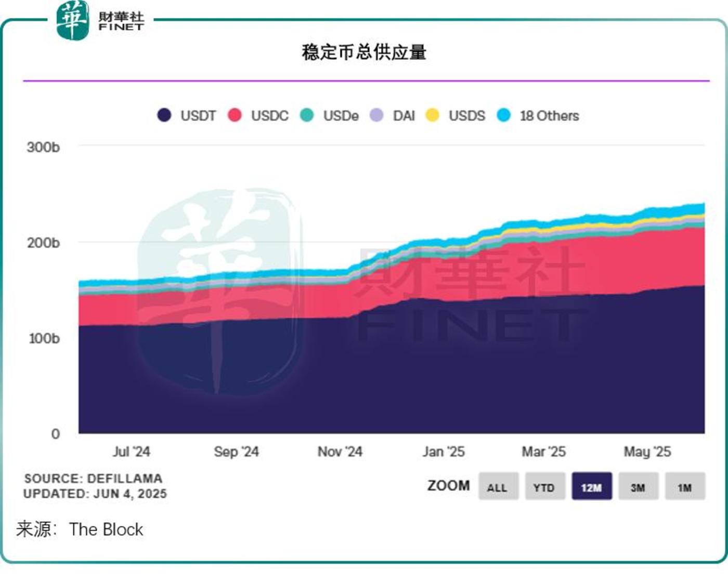Click the FINET logo icon
The width and height of the screenshot is (728, 582).
pyautogui.click(x=73, y=20)
